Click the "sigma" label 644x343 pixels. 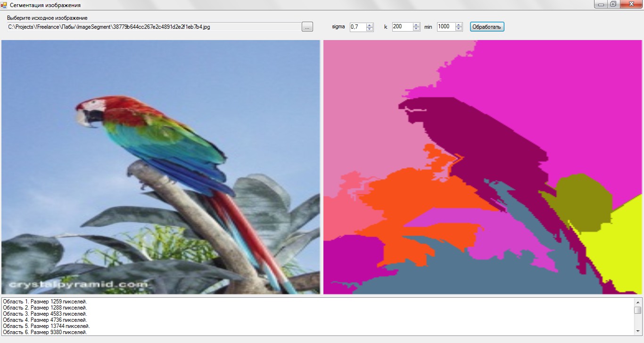click(x=339, y=27)
